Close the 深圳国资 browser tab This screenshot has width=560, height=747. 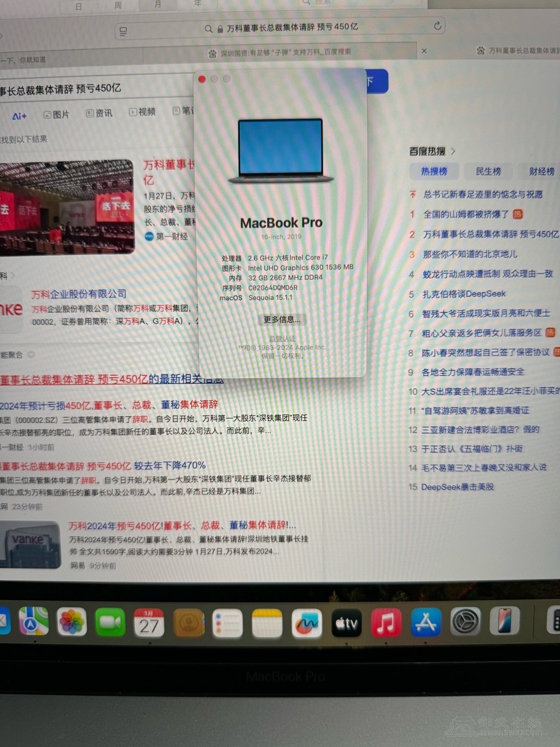[x=424, y=51]
